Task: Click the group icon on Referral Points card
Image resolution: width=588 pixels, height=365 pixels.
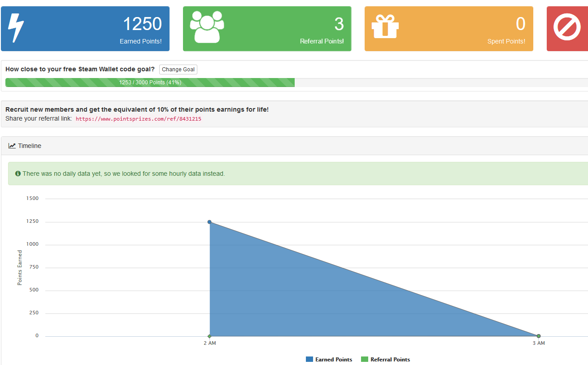Action: pyautogui.click(x=207, y=27)
